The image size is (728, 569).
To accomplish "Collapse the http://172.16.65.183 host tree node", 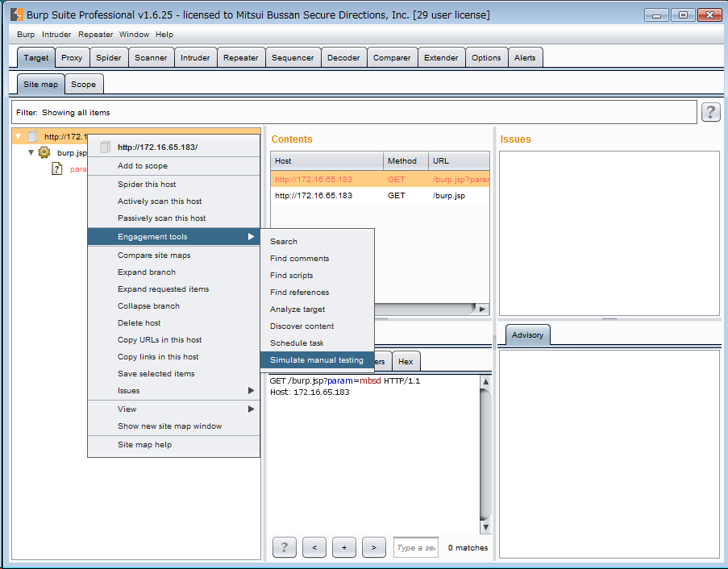I will (x=18, y=136).
